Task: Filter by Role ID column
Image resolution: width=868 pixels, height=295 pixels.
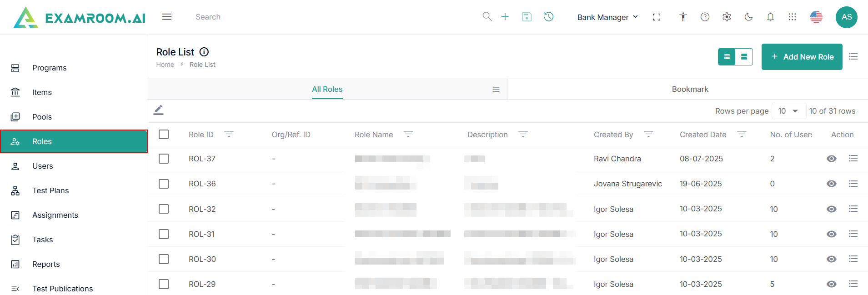Action: (229, 134)
